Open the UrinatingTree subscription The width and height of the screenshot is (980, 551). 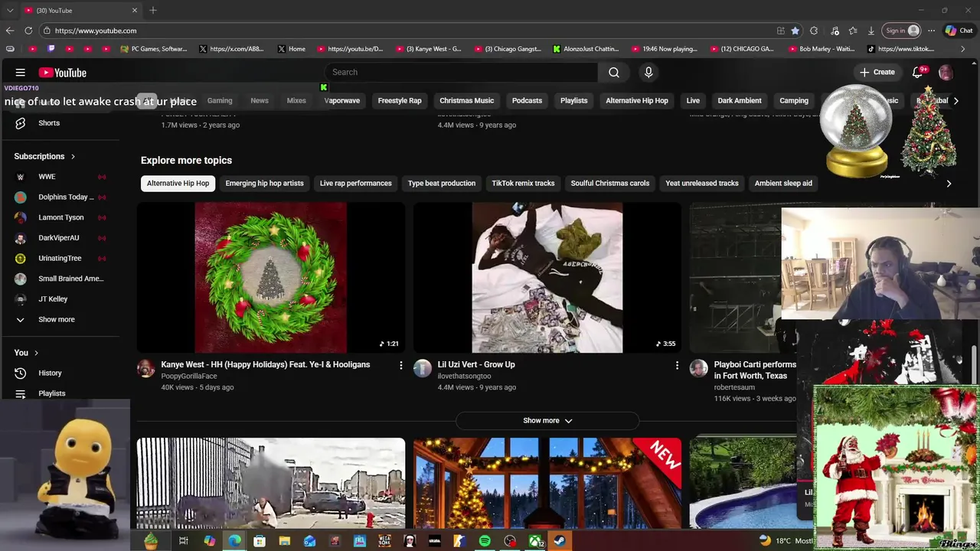tap(60, 258)
